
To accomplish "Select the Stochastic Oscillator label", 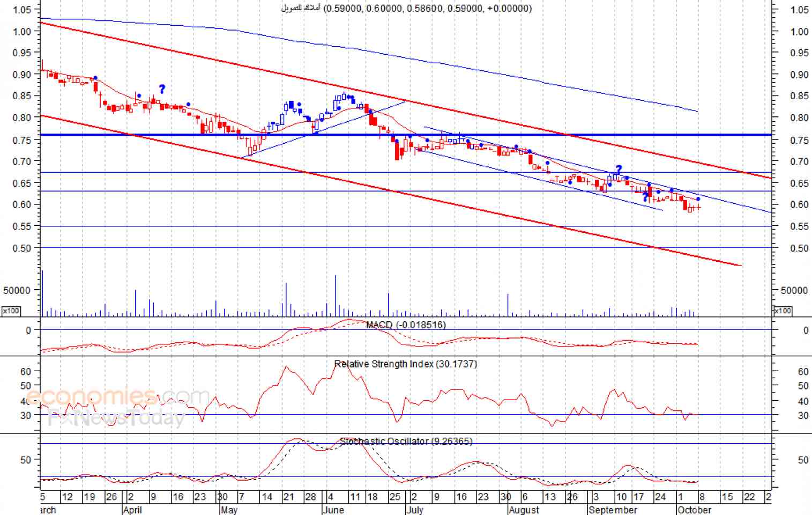I will pos(406,441).
